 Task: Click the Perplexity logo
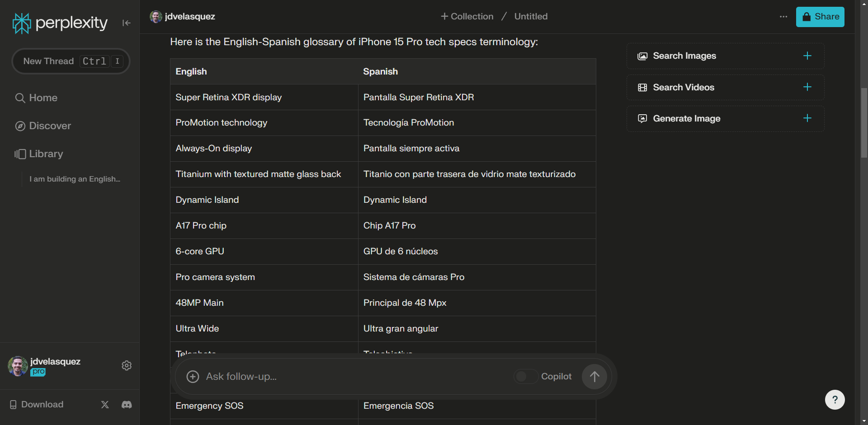click(x=60, y=23)
